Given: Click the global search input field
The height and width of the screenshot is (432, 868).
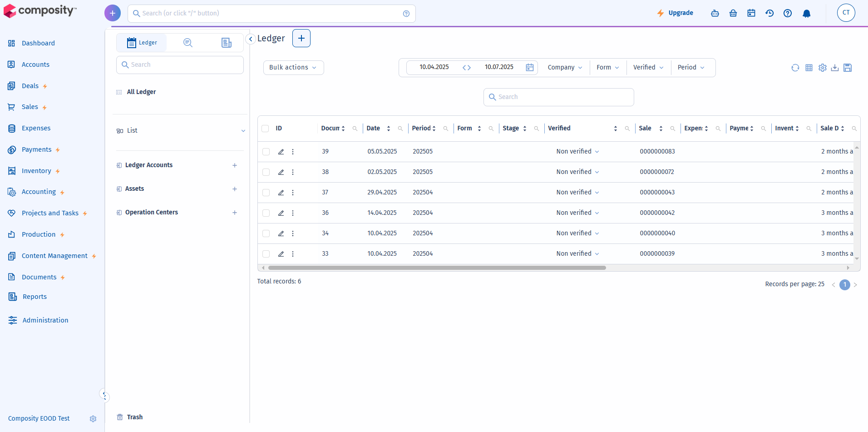Looking at the screenshot, I should coord(271,14).
